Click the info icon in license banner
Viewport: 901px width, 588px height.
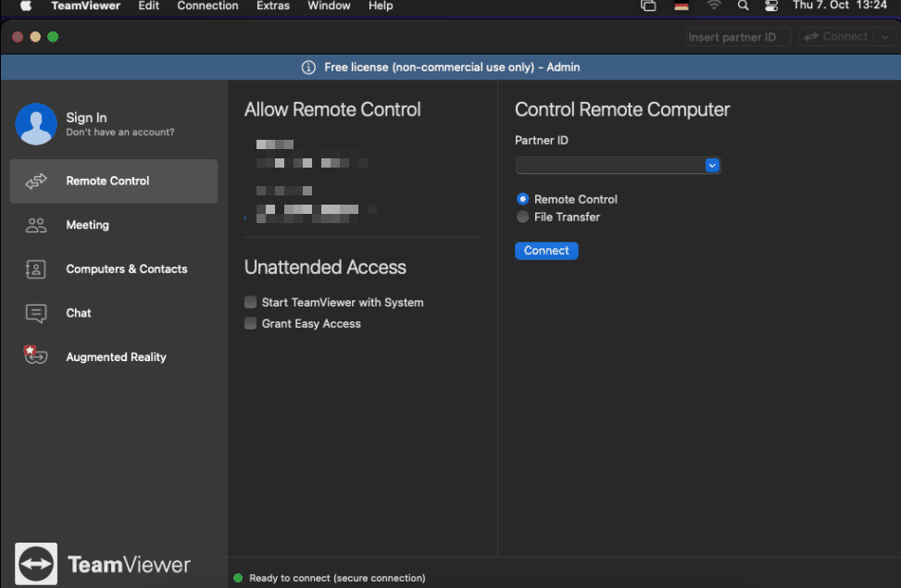pos(308,68)
